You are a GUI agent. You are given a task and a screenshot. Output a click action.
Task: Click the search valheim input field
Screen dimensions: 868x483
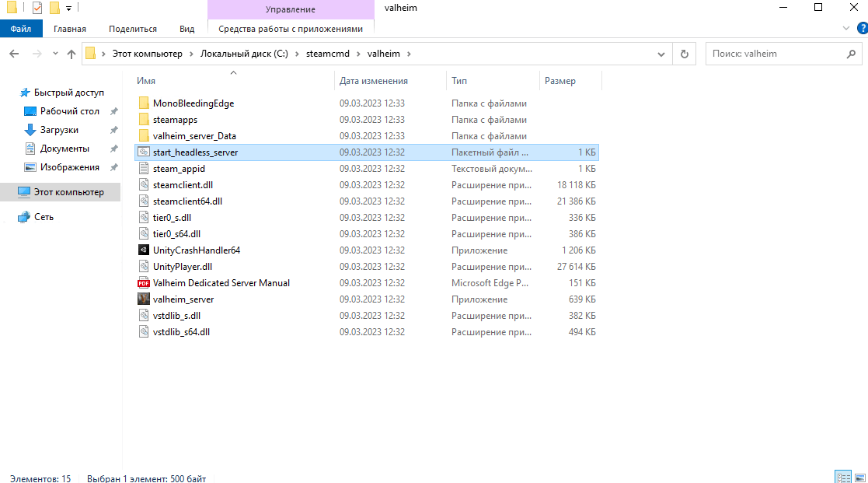coord(773,54)
